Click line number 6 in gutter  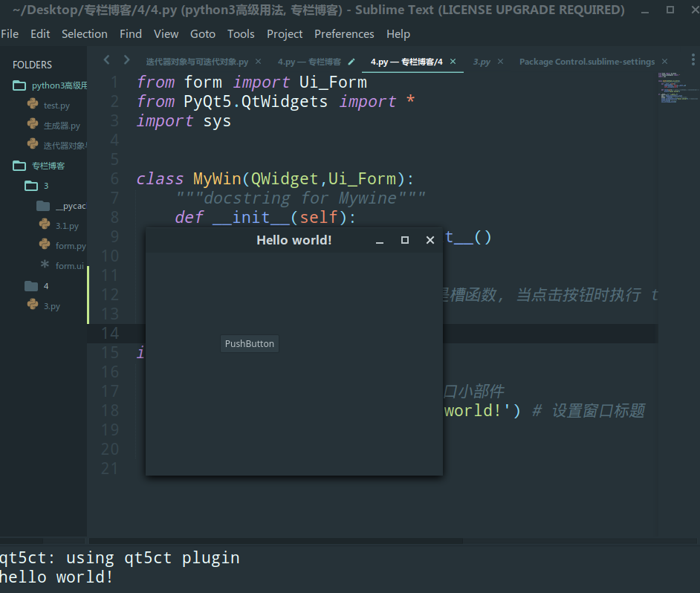(114, 179)
